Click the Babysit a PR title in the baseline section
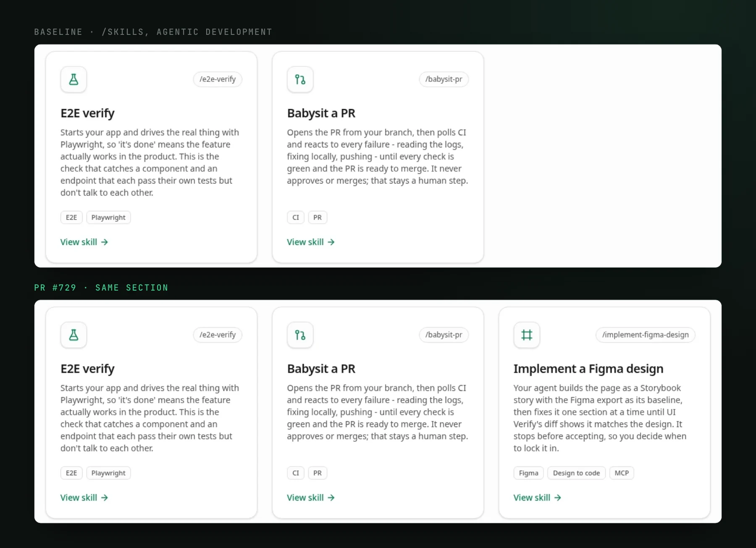Image resolution: width=756 pixels, height=548 pixels. click(x=321, y=113)
